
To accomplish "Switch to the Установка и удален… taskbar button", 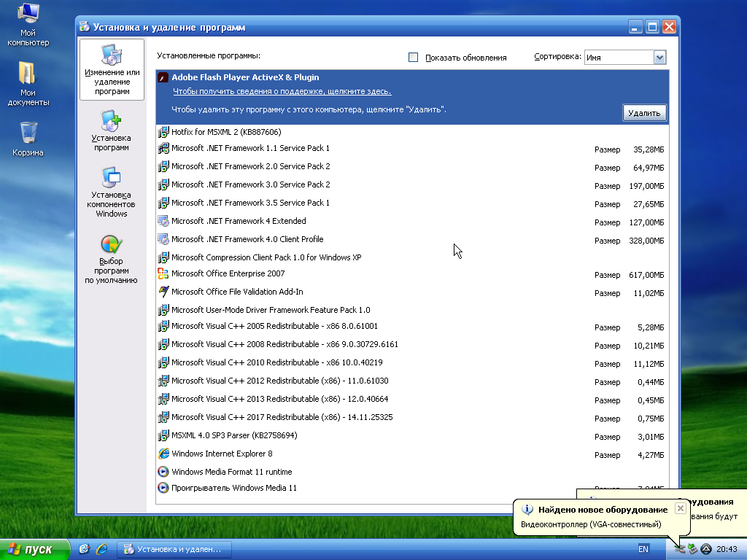I will click(x=174, y=549).
